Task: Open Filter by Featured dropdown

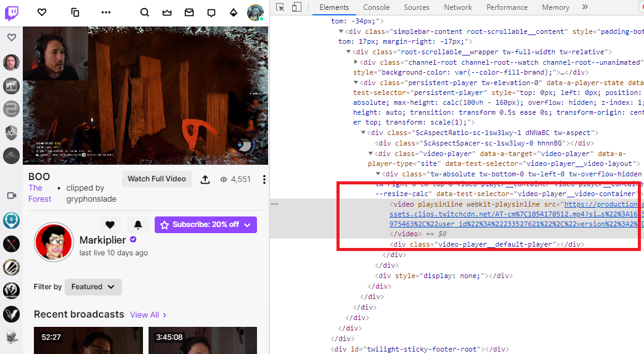Action: click(x=93, y=287)
